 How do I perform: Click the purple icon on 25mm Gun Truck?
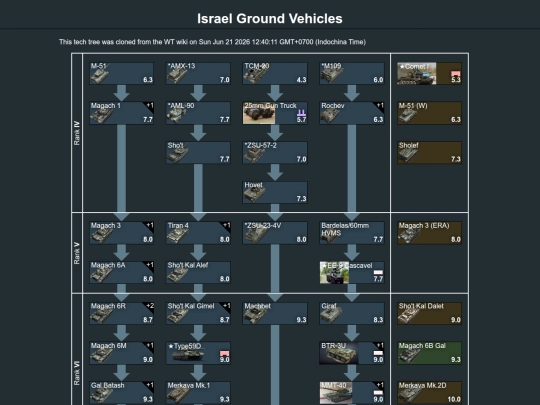(x=301, y=113)
